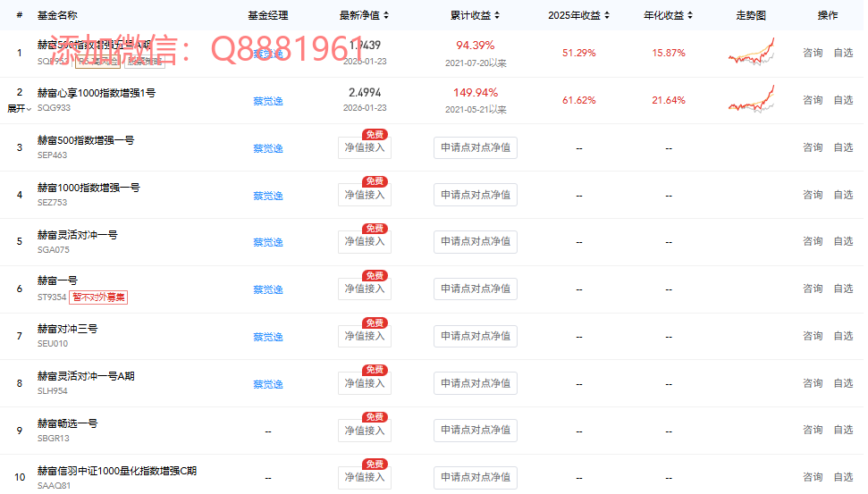Image resolution: width=868 pixels, height=494 pixels.
Task: Add 赫富畅选一号 to 自选
Action: pos(843,430)
